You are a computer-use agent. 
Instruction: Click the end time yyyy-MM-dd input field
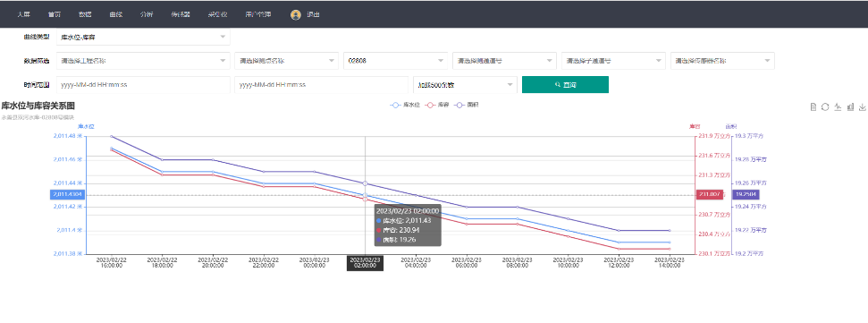pyautogui.click(x=321, y=85)
